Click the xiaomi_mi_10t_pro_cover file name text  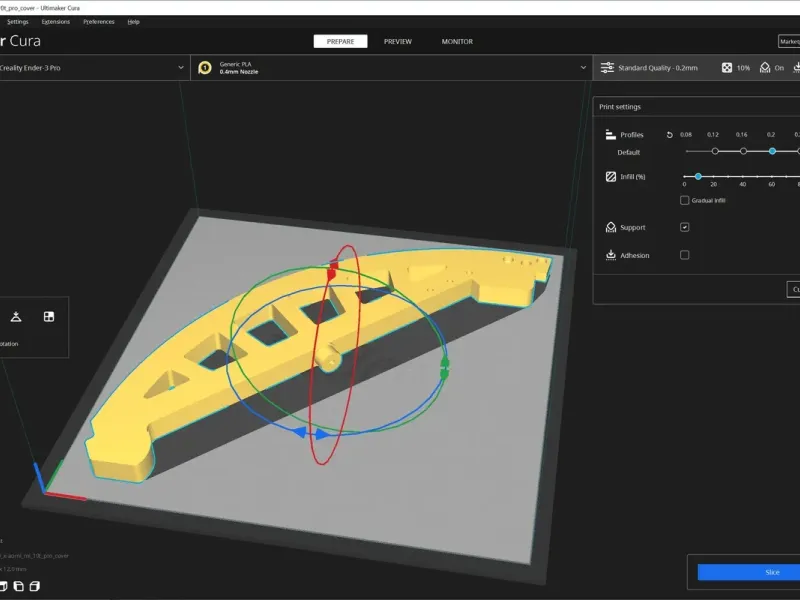click(x=34, y=556)
